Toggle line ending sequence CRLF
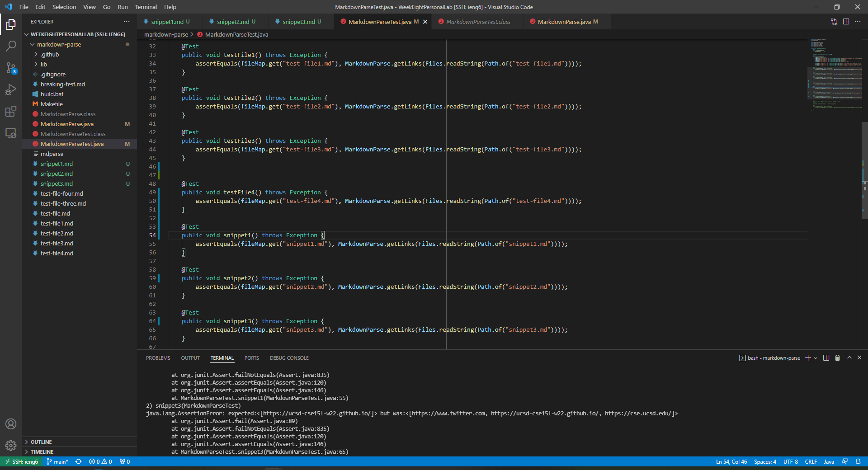This screenshot has width=868, height=470. (811, 461)
